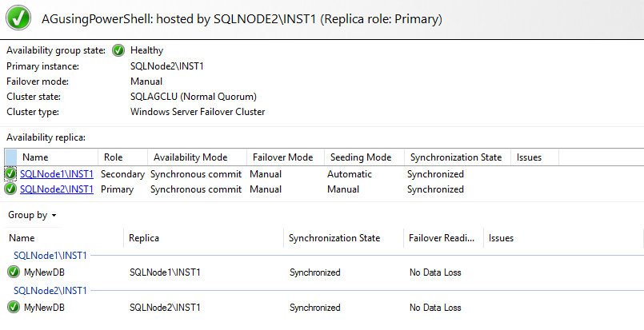644x330 pixels.
Task: Sort databases by the Replica column header
Action: [144, 238]
